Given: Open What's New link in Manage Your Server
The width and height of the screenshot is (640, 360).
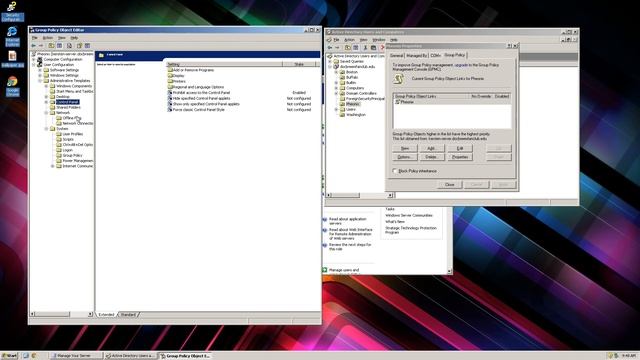Looking at the screenshot, I should 395,222.
